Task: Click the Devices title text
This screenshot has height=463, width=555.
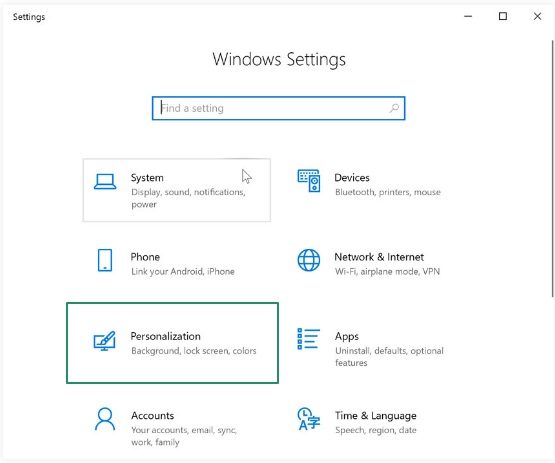Action: (352, 178)
